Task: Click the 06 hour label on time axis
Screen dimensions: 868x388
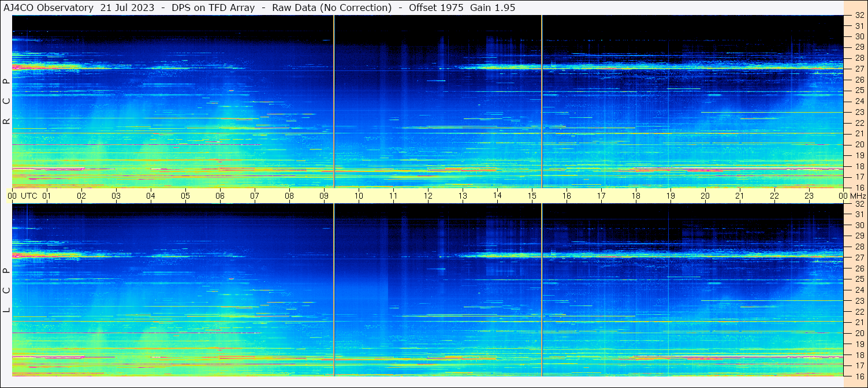Action: [x=220, y=196]
